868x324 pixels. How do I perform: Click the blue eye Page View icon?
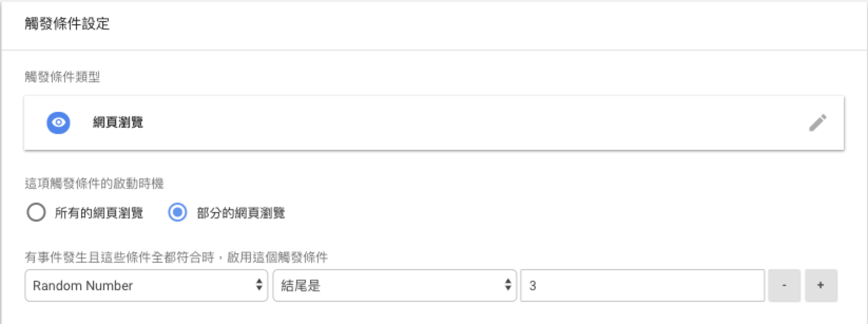click(x=59, y=122)
